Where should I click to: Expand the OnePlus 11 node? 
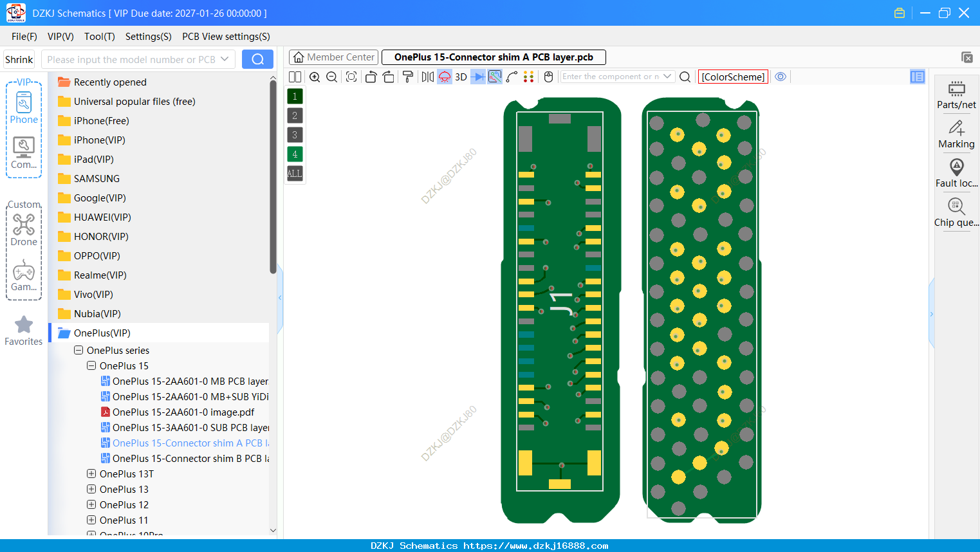pyautogui.click(x=91, y=520)
